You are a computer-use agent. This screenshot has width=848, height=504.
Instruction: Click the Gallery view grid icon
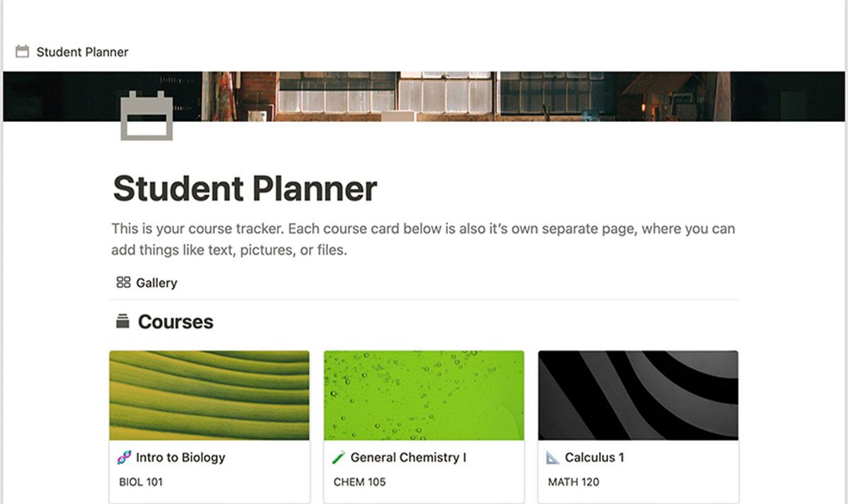click(x=123, y=282)
